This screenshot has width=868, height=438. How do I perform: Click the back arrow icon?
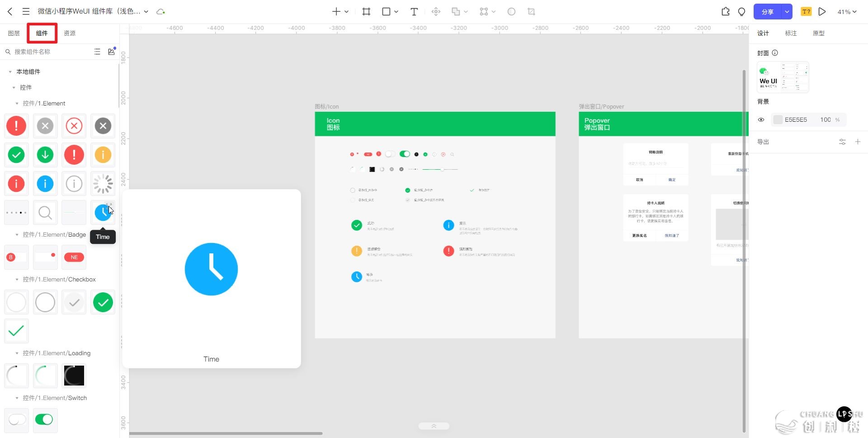(10, 12)
